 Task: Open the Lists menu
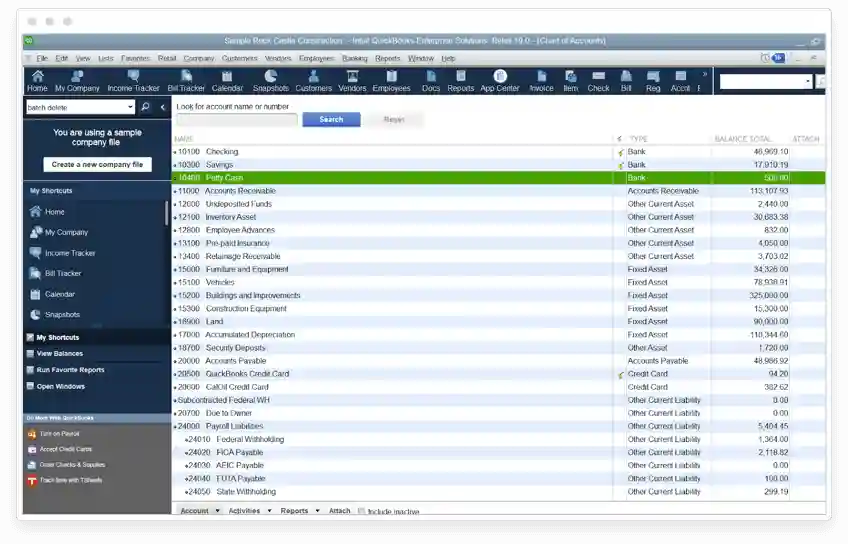(106, 58)
